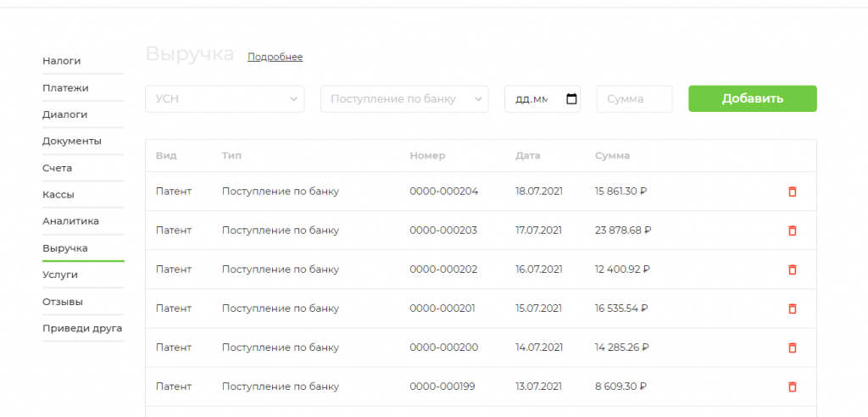Open Приведи друга in the sidebar
Screen dimensions: 868x417
(x=82, y=328)
